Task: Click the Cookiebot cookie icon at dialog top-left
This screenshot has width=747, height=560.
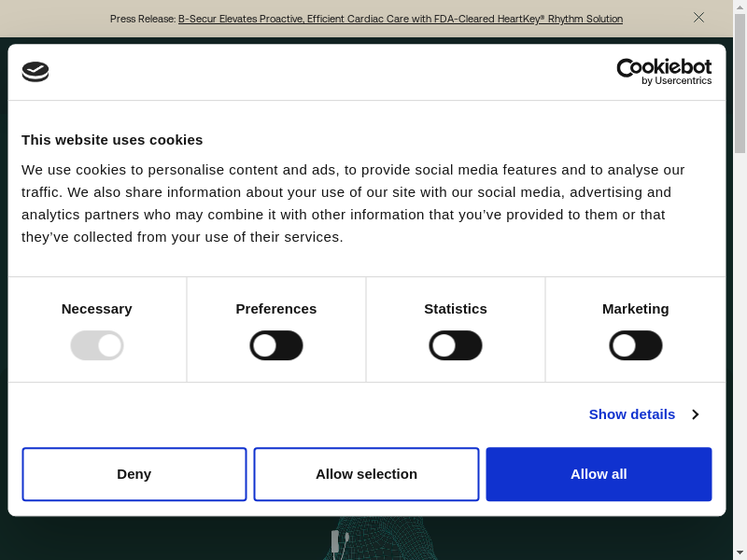Action: pyautogui.click(x=35, y=72)
